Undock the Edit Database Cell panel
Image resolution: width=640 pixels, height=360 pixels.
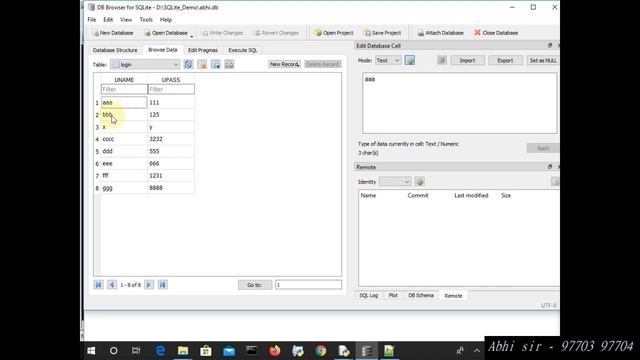click(x=550, y=45)
